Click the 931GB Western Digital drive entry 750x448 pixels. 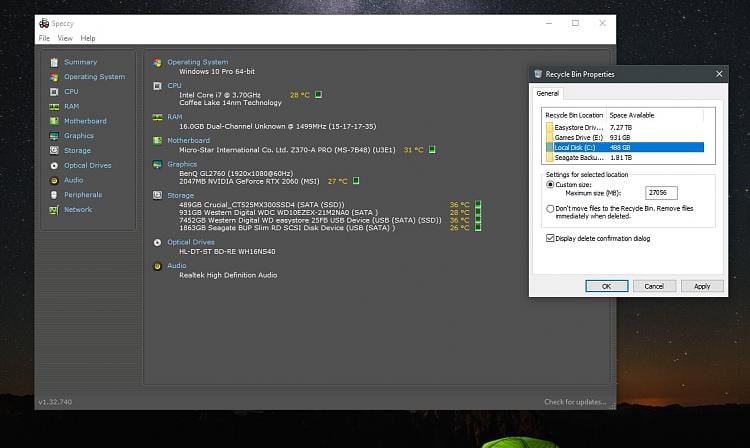tap(278, 212)
